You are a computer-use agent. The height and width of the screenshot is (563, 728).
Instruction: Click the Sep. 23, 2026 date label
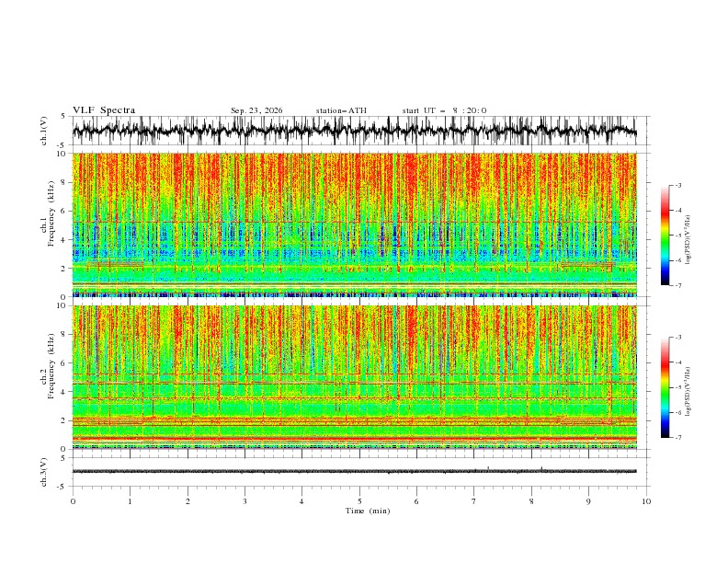pos(256,110)
